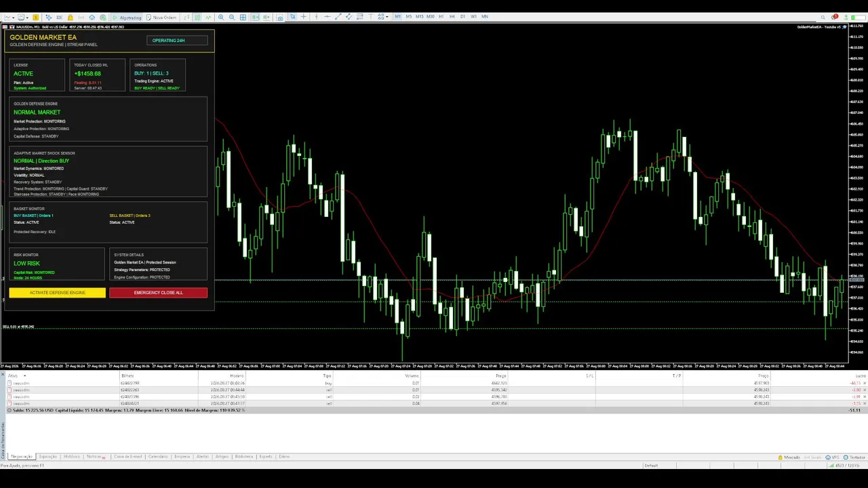Select the horizontal line tool
The width and height of the screenshot is (868, 488).
[327, 16]
